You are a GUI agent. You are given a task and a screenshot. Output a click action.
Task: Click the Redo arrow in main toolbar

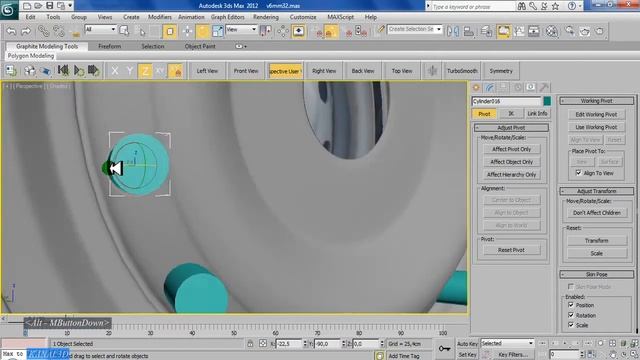pos(26,31)
